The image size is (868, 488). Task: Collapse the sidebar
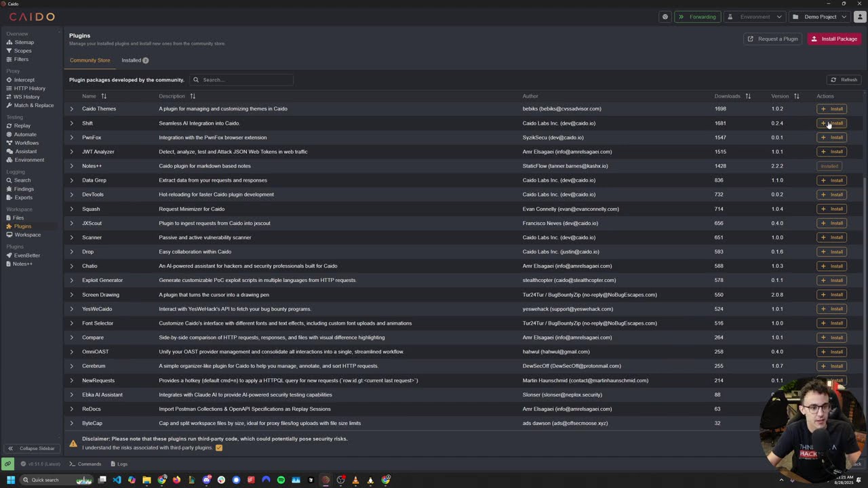click(x=31, y=449)
